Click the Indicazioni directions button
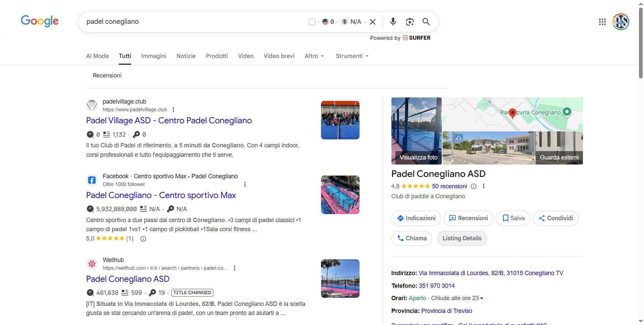Viewport: 644px width, 325px height. click(416, 218)
